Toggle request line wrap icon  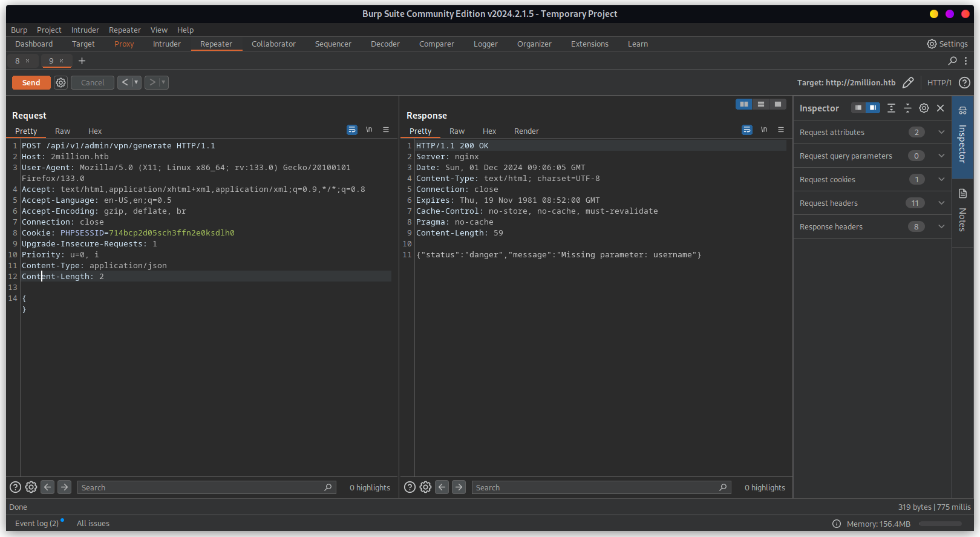pyautogui.click(x=351, y=130)
